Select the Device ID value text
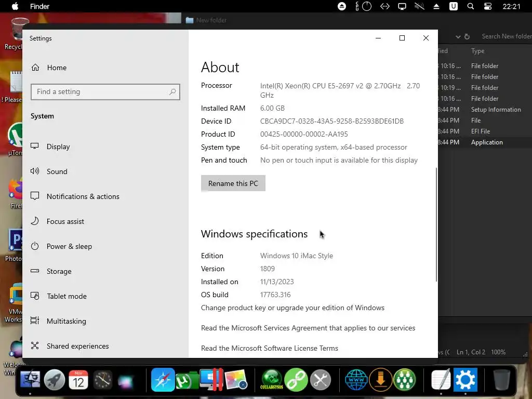The height and width of the screenshot is (399, 532). (332, 121)
